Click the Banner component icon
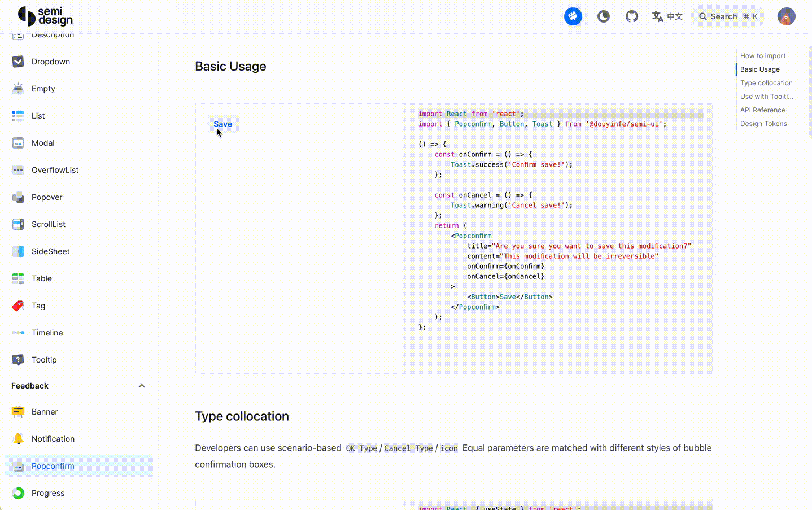The width and height of the screenshot is (812, 510). pyautogui.click(x=18, y=412)
